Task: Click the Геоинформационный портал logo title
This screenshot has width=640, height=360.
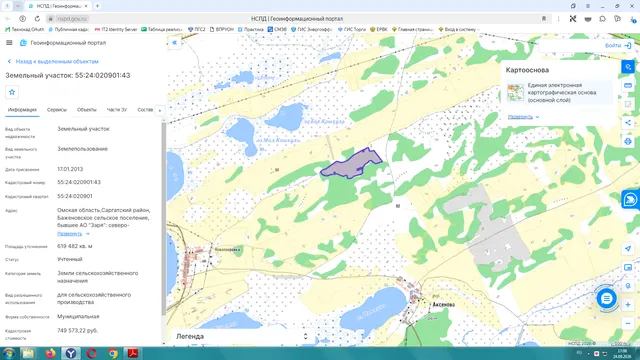Action: (x=63, y=43)
